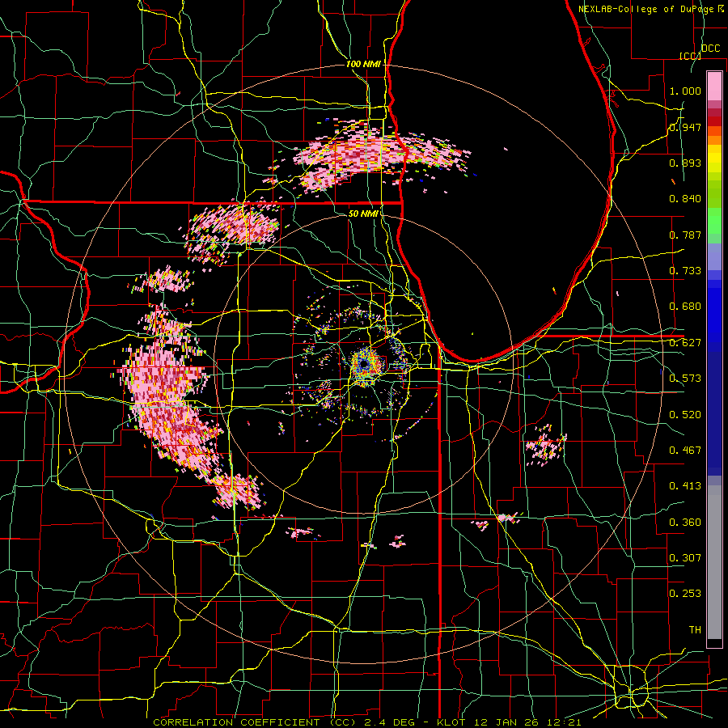Pick the pink swatch at color bar top

click(714, 86)
